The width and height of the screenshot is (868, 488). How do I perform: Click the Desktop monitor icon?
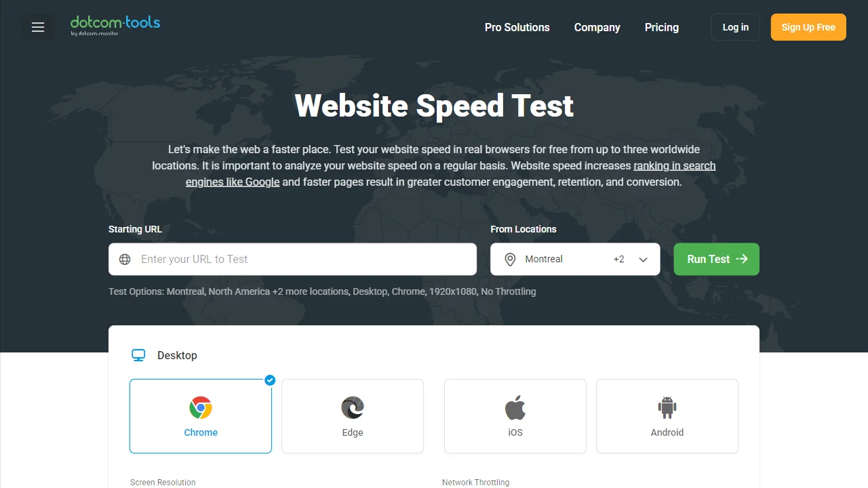(x=138, y=355)
